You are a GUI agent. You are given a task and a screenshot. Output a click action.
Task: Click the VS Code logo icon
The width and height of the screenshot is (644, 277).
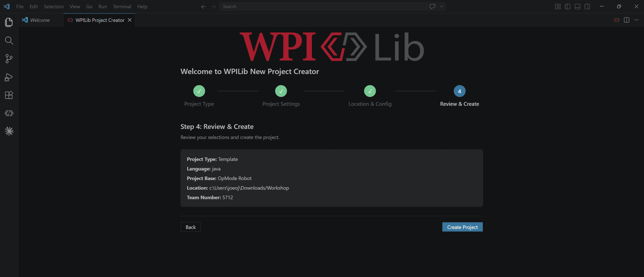coord(7,6)
